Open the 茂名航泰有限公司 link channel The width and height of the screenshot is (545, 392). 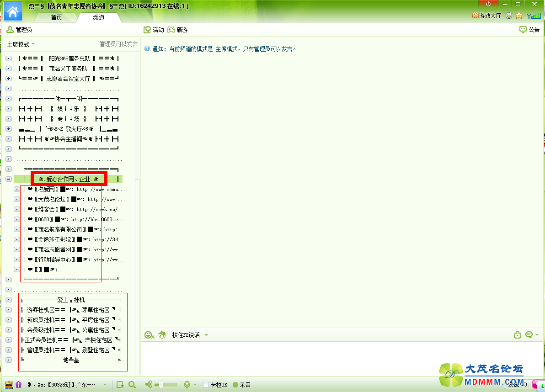click(x=74, y=229)
